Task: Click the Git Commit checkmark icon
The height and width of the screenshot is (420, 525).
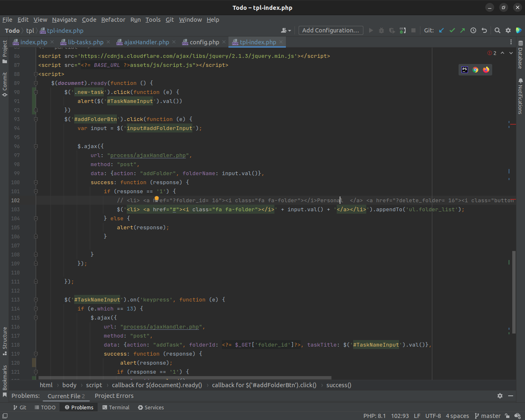Action: (x=452, y=30)
